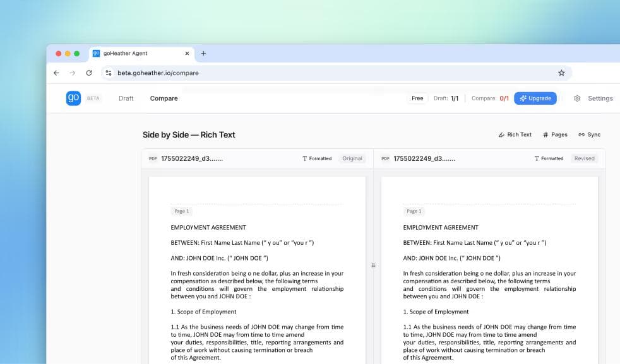This screenshot has height=364, width=620.
Task: Reload the page with refresh icon
Action: pos(89,73)
